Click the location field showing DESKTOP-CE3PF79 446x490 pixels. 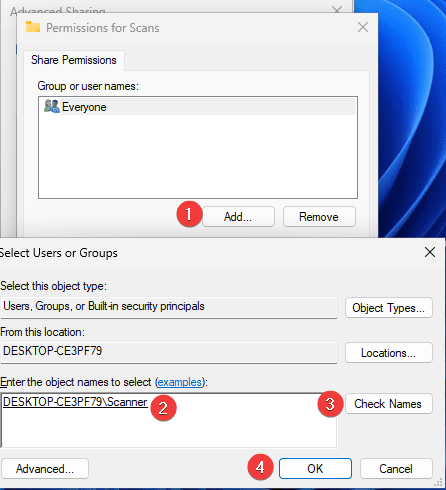169,352
